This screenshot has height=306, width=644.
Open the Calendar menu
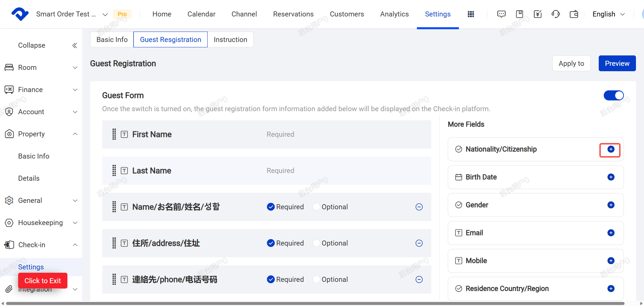point(201,14)
